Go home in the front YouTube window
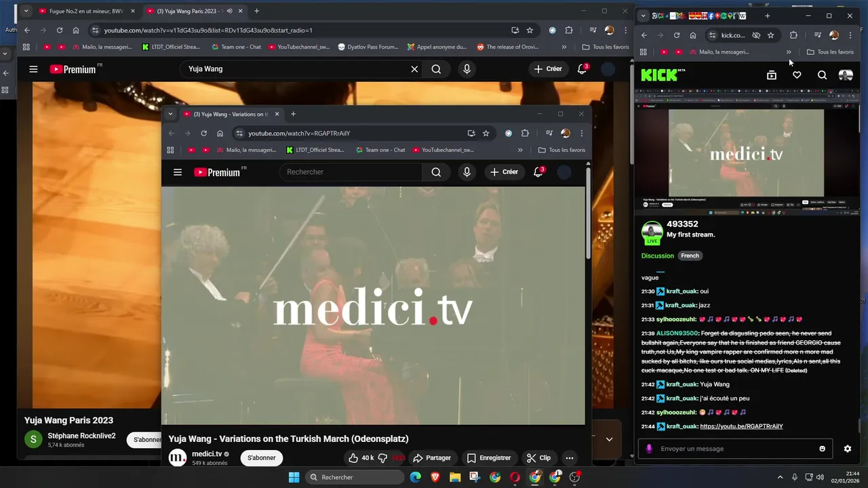The image size is (868, 488). (220, 134)
